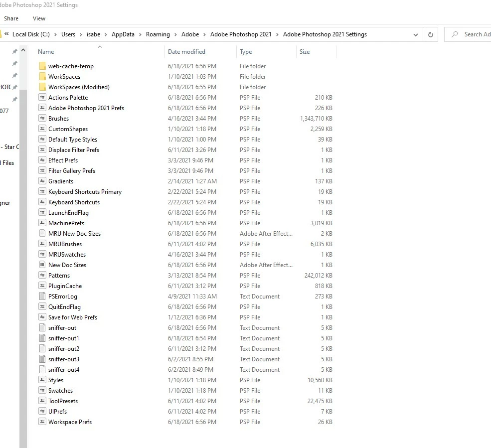This screenshot has height=448, width=491.
Task: Click the navigation pane vertical scrollbar
Action: [x=23, y=268]
